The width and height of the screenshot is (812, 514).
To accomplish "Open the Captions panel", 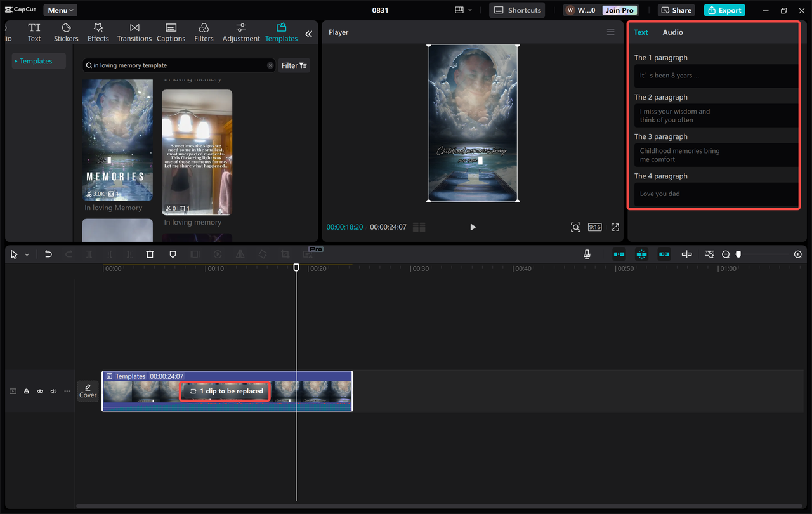I will (x=171, y=32).
